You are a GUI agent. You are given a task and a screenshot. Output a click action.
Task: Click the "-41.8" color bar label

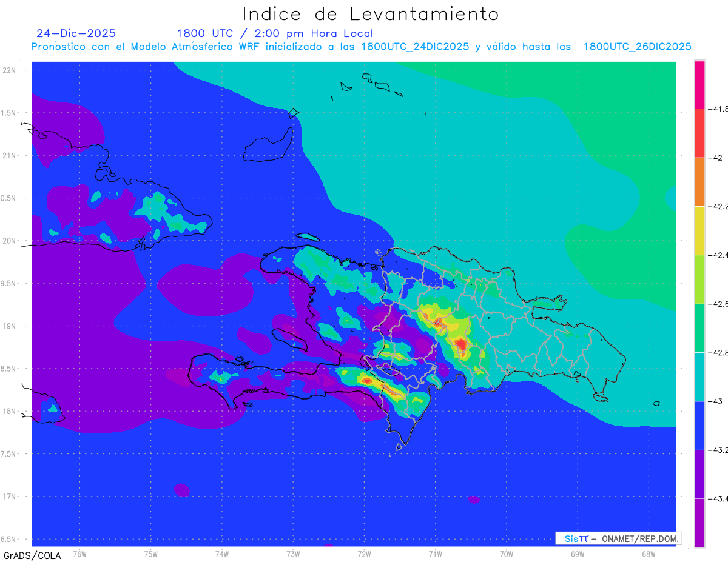[x=718, y=109]
